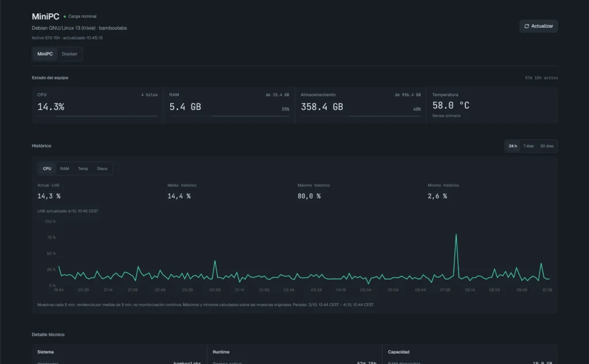Click the 4 hilos label

click(x=150, y=95)
